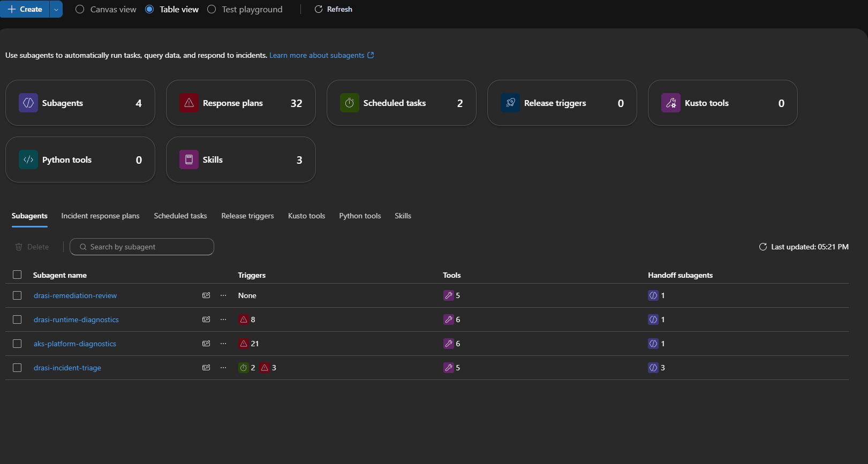Tick the checkbox for drasi-runtime-diagnostics
Image resolution: width=868 pixels, height=464 pixels.
pos(17,320)
